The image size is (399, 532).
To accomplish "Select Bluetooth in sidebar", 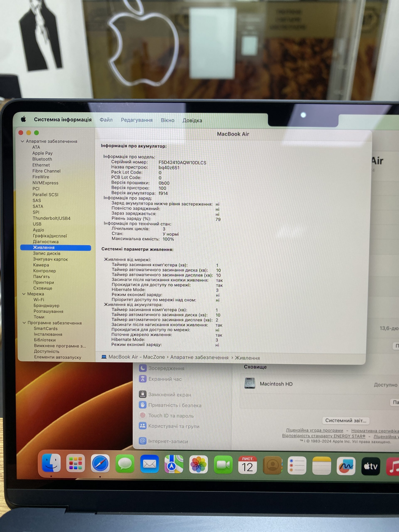I will pyautogui.click(x=42, y=159).
